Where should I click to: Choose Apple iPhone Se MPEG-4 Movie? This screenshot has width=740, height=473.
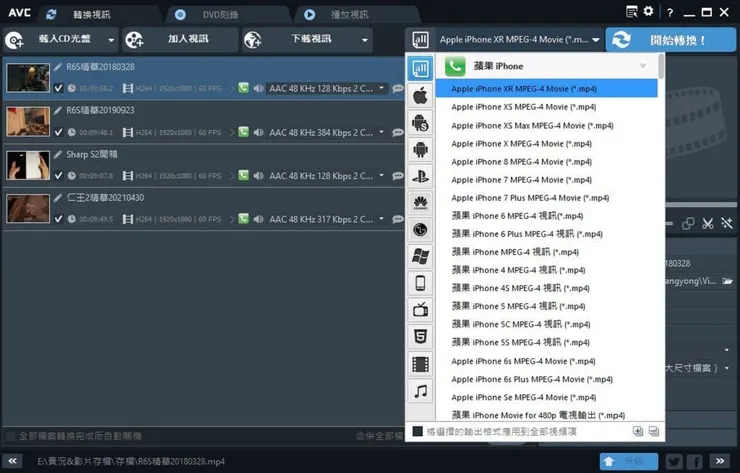point(524,397)
